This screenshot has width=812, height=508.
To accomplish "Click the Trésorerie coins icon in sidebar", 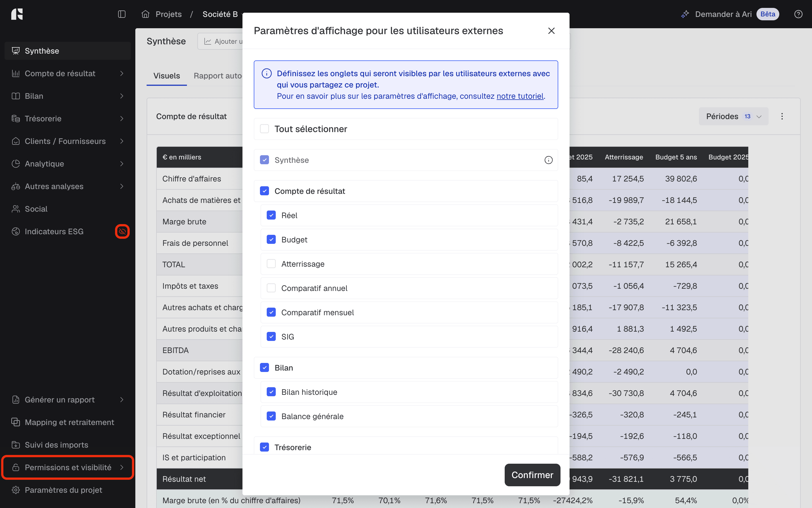I will (16, 119).
